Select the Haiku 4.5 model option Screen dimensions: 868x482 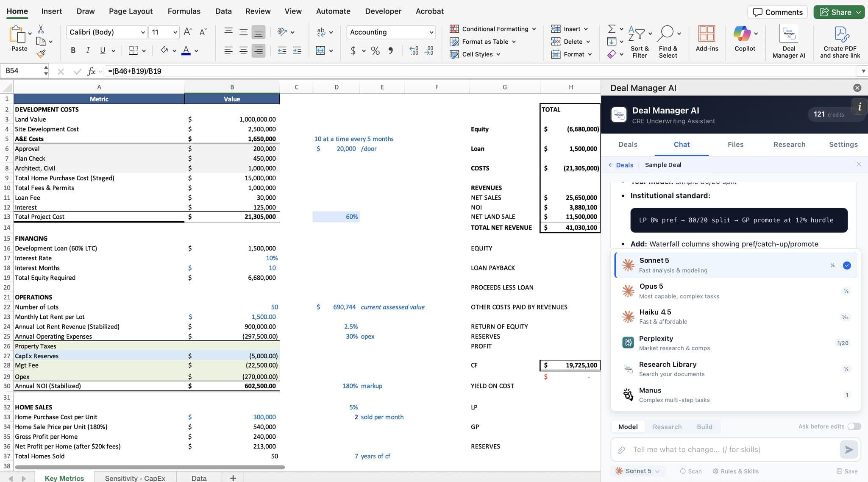click(x=736, y=317)
